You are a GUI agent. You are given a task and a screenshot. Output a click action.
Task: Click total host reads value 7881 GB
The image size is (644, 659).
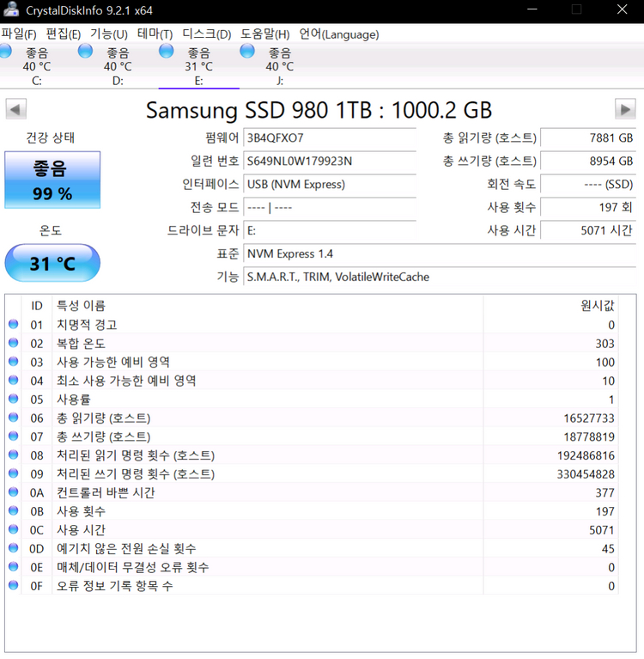[x=588, y=137]
